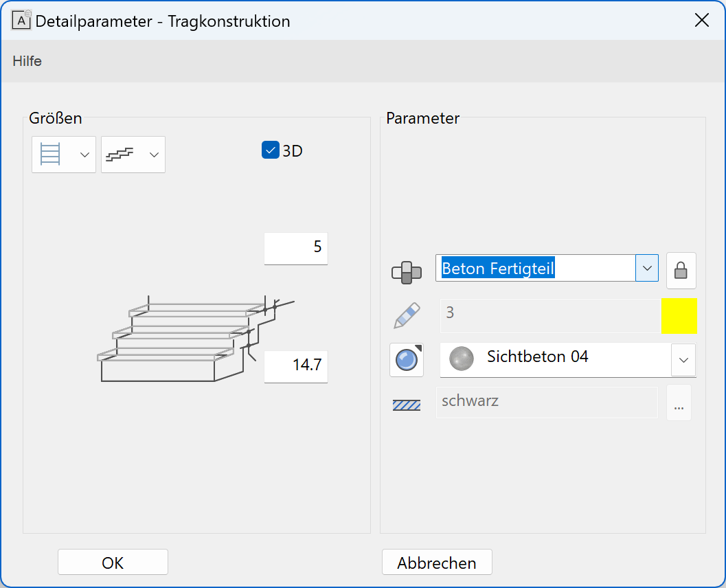Confirm with the OK button

[113, 563]
